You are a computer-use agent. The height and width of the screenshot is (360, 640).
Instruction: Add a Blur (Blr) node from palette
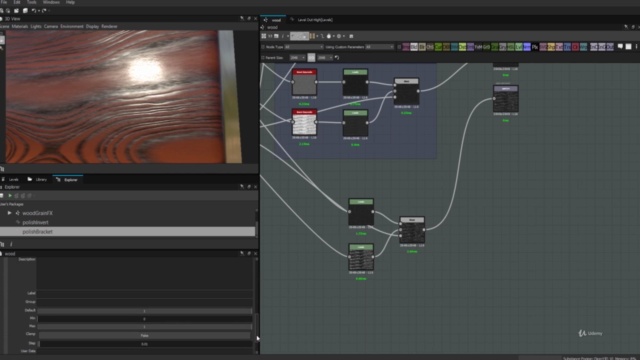pos(422,47)
